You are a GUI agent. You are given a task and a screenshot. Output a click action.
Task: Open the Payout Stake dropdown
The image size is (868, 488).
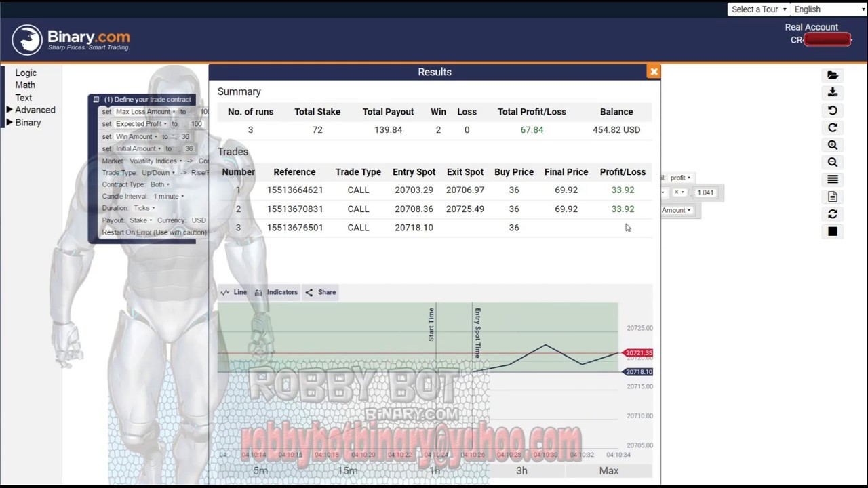(140, 220)
